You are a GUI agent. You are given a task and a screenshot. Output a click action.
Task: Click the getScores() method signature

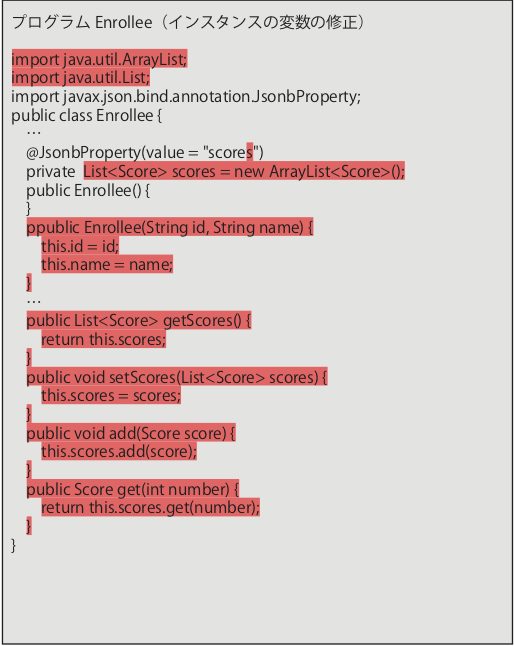tap(139, 321)
